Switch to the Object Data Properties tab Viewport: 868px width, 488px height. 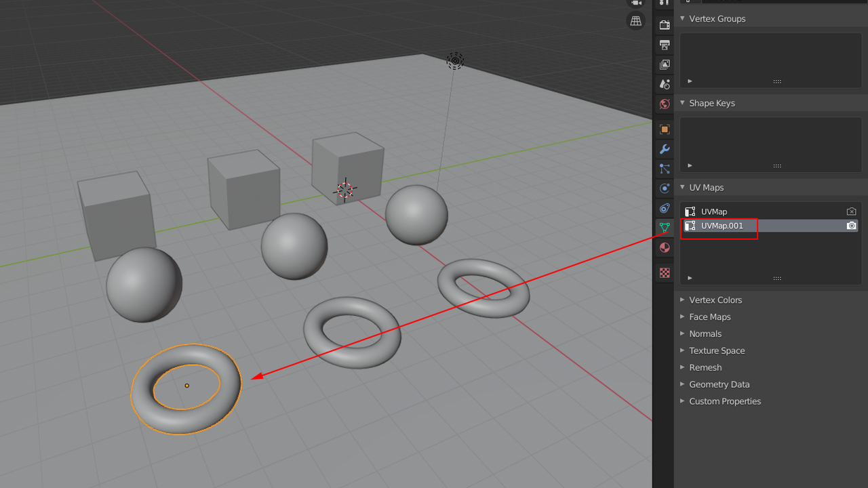[x=664, y=228]
